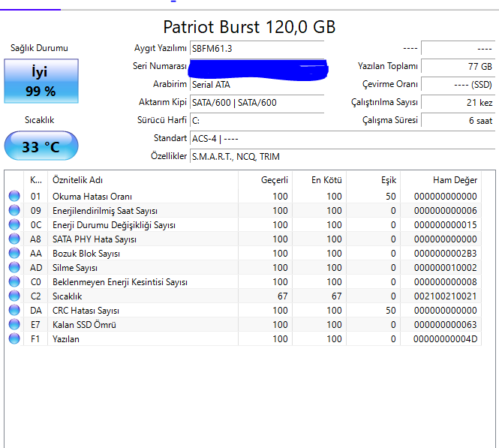Click status orb for SATA PHY Hata Sayısı

click(x=14, y=239)
